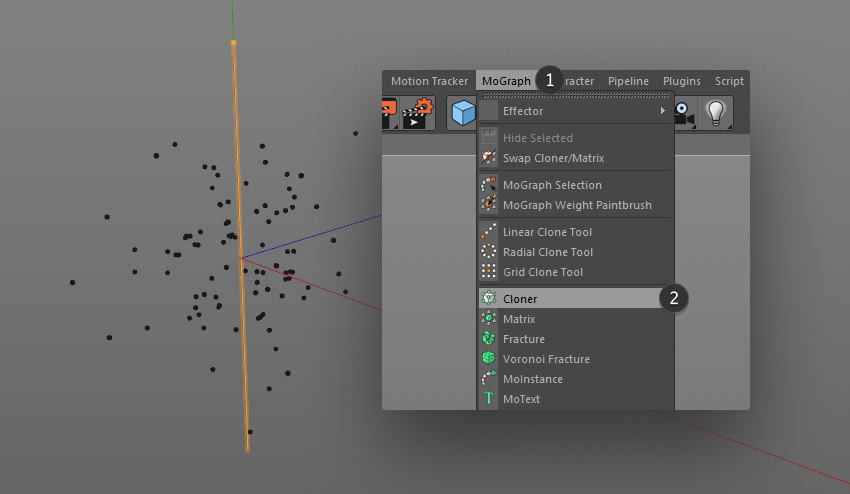Image resolution: width=850 pixels, height=494 pixels.
Task: Select MoGraph Weight Paintbrush entry
Action: tap(576, 205)
